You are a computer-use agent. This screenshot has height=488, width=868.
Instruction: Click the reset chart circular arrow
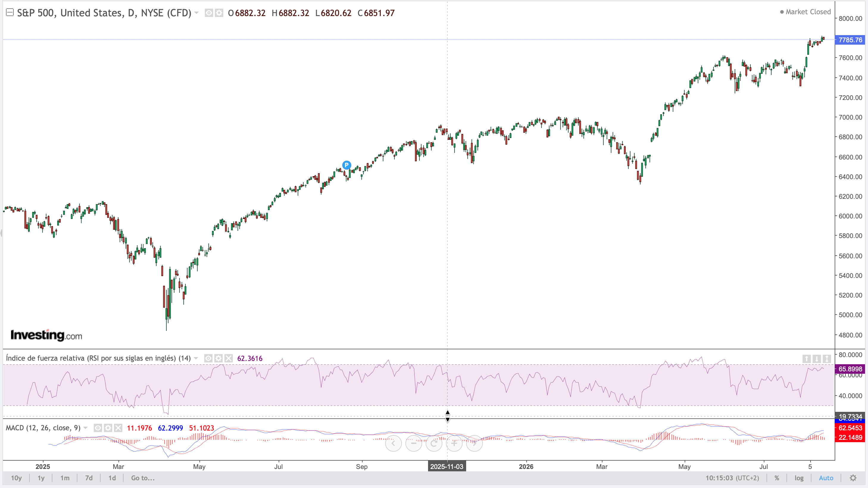434,443
